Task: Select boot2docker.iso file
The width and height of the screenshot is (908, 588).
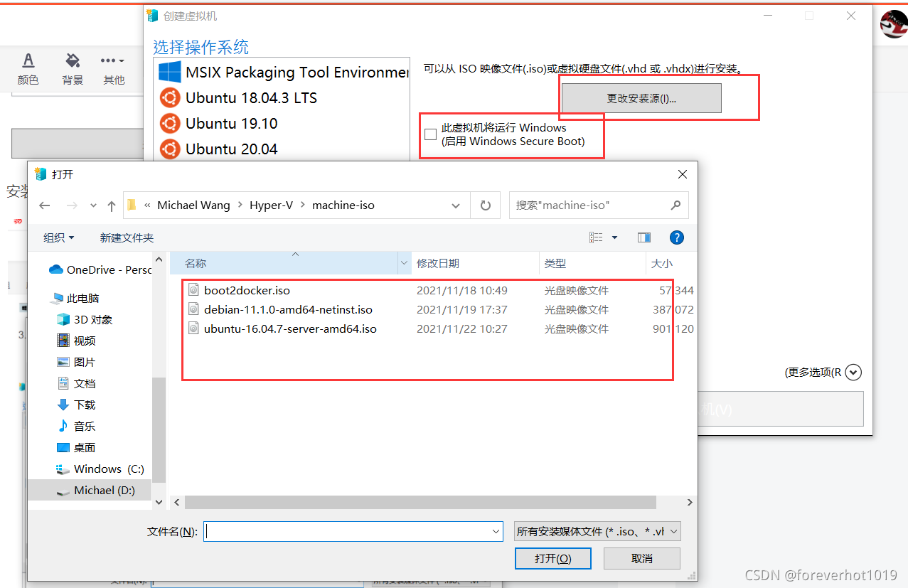Action: click(x=247, y=290)
